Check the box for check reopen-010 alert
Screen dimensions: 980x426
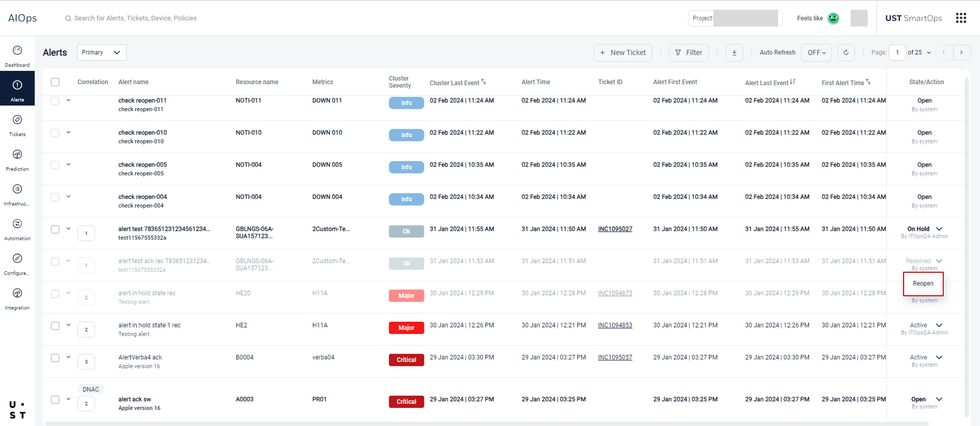[x=55, y=133]
